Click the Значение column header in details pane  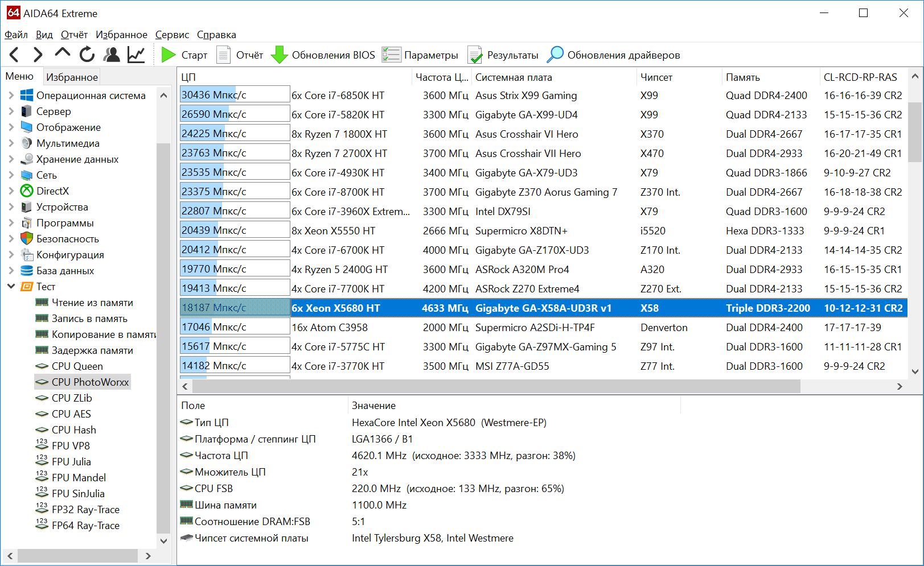click(514, 406)
